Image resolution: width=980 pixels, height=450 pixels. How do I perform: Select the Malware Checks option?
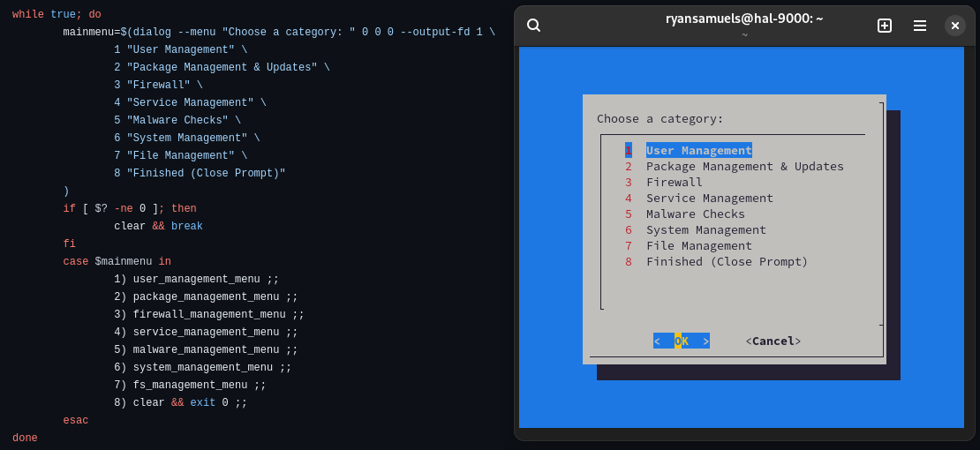tap(695, 214)
